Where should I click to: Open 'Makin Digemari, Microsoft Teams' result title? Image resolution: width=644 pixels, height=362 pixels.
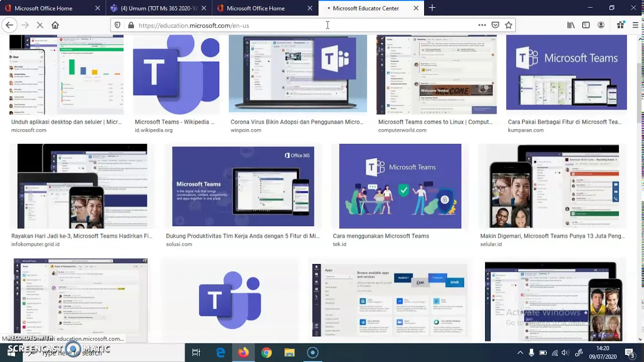(x=552, y=236)
